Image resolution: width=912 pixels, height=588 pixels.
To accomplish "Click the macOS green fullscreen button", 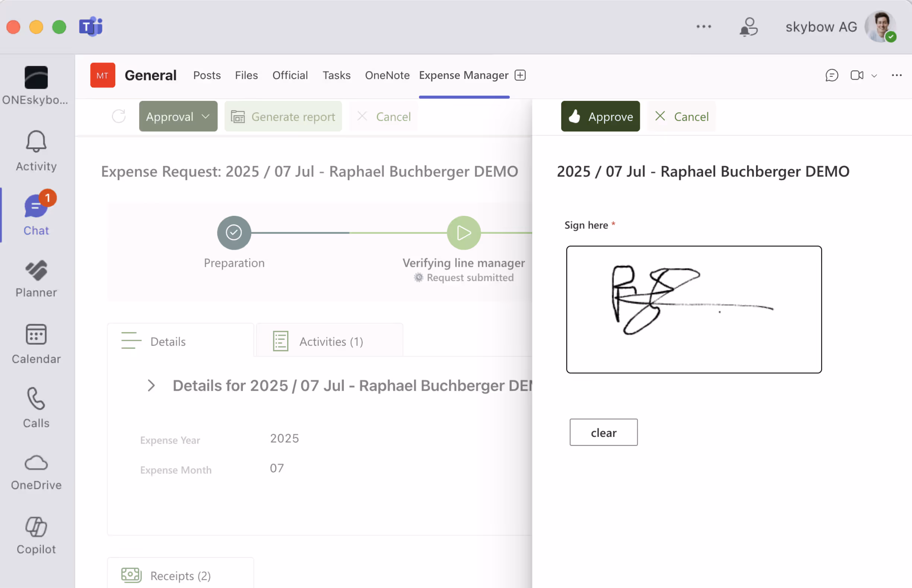I will pyautogui.click(x=59, y=27).
